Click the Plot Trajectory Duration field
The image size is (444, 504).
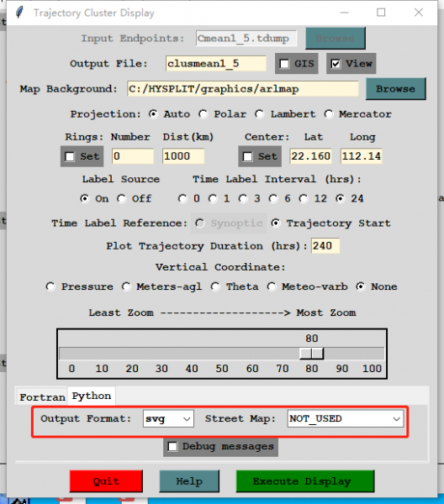pos(325,246)
